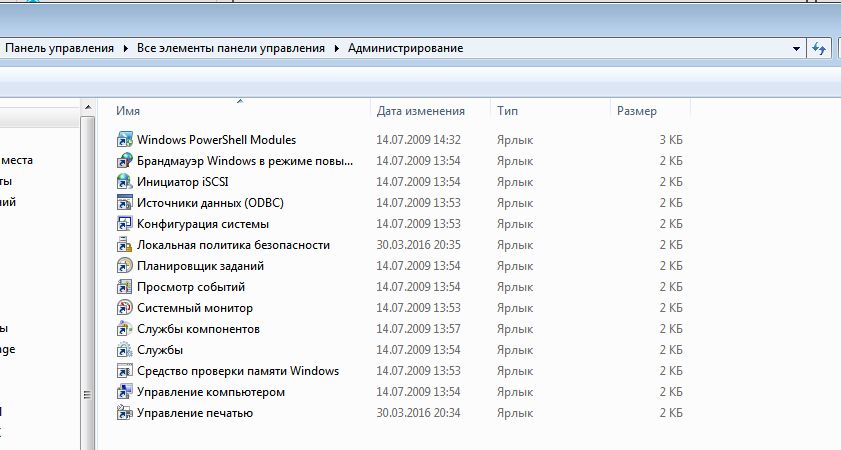Select the Службы name text
This screenshot has width=841, height=450.
pos(160,350)
